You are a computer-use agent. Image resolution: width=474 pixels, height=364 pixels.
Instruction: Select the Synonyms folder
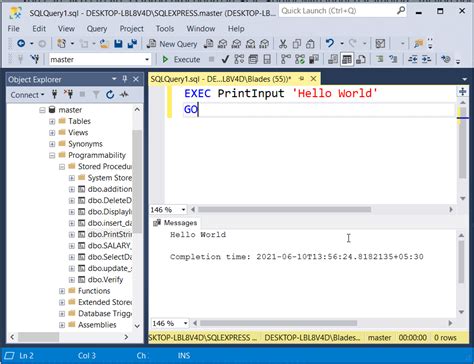85,144
